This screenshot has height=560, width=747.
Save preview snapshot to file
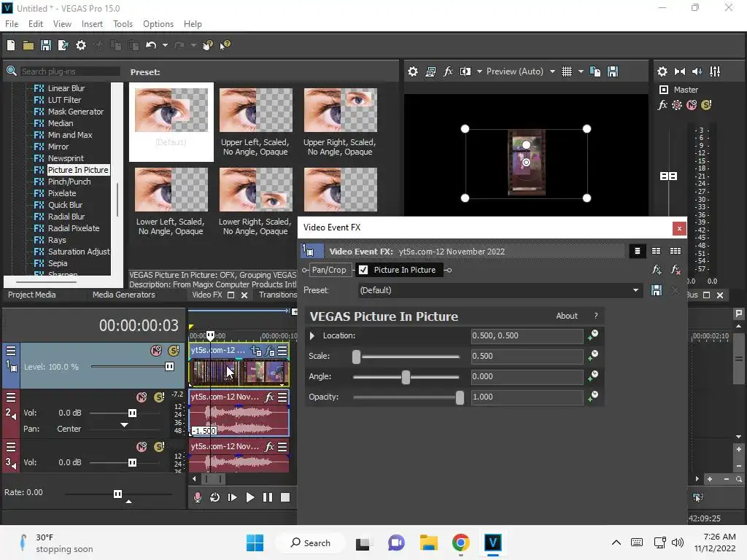click(x=613, y=71)
